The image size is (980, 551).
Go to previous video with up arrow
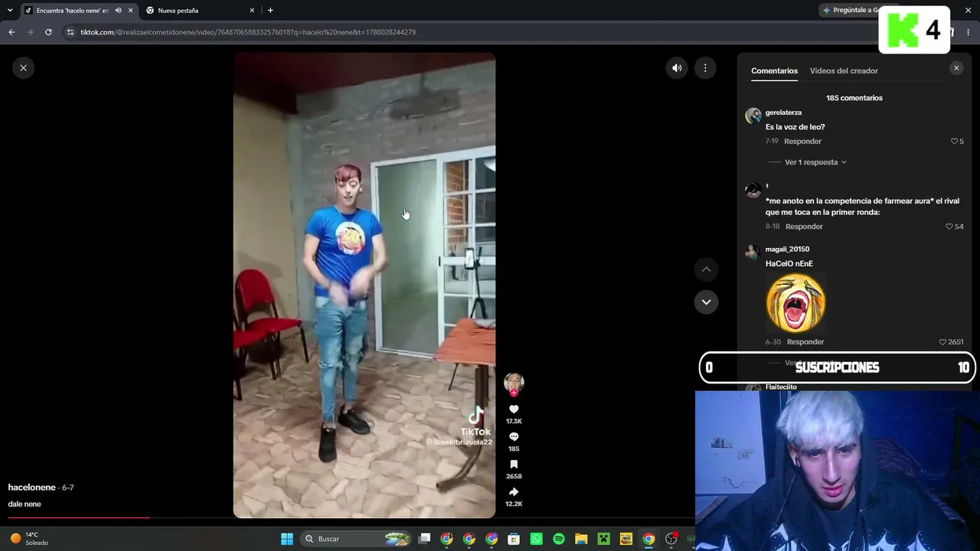click(x=706, y=269)
